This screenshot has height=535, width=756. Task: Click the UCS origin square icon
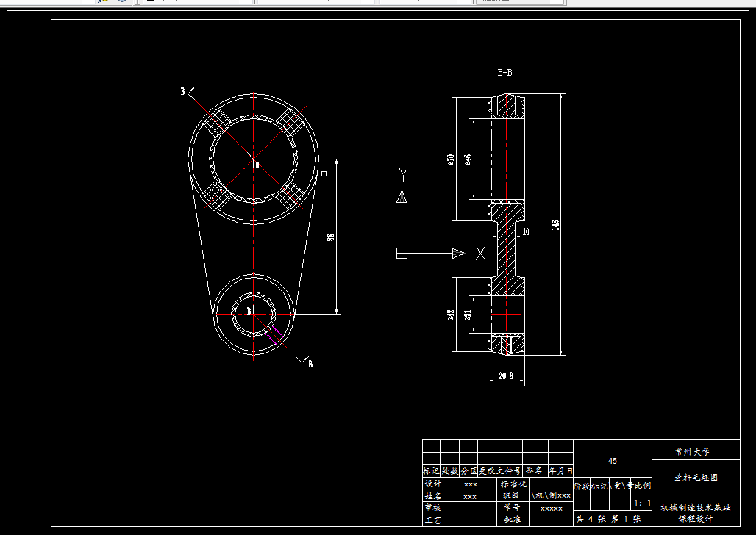(x=402, y=253)
